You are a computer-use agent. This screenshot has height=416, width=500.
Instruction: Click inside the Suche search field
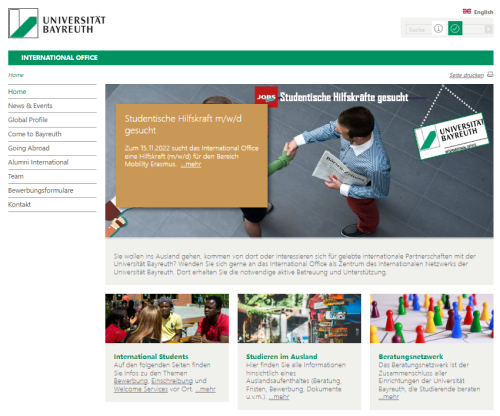[418, 29]
